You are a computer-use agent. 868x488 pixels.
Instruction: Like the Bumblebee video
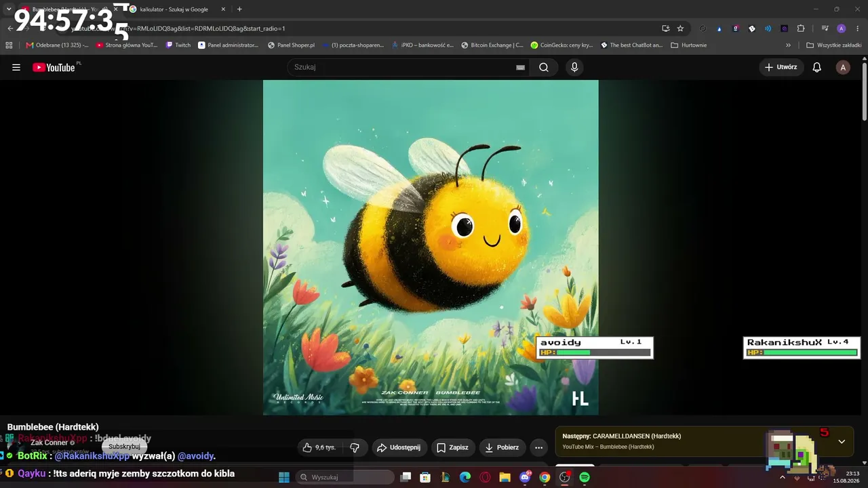(x=320, y=447)
